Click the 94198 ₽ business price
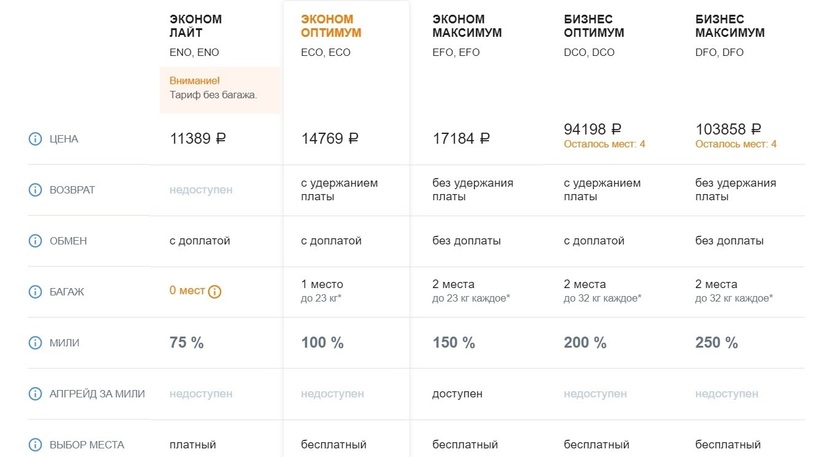The image size is (820, 457). (x=593, y=129)
